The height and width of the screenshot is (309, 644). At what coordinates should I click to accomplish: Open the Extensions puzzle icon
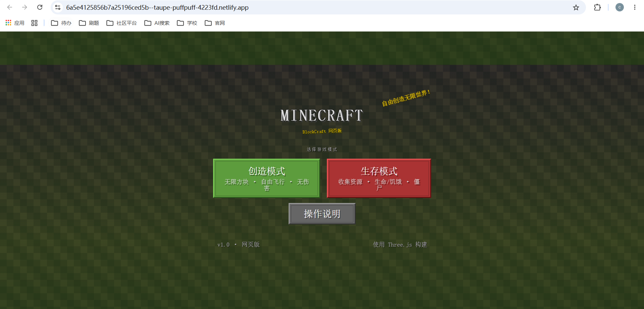click(597, 7)
